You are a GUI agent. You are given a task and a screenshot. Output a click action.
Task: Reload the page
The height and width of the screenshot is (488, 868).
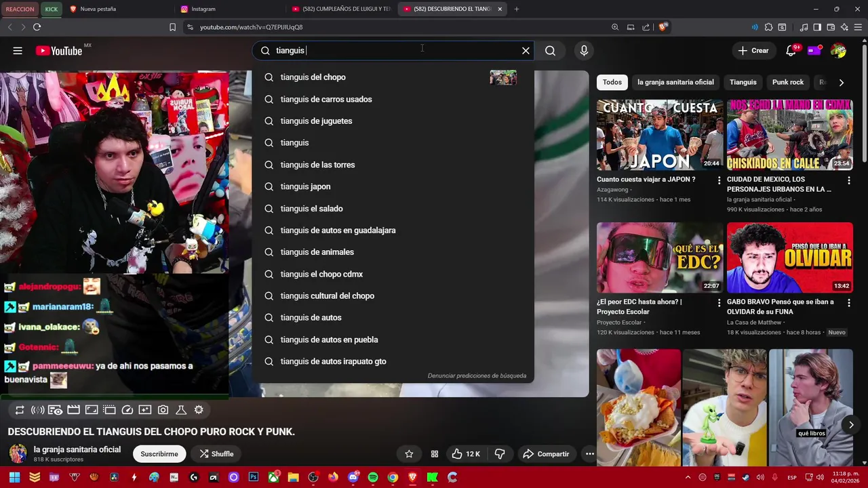[x=37, y=27]
